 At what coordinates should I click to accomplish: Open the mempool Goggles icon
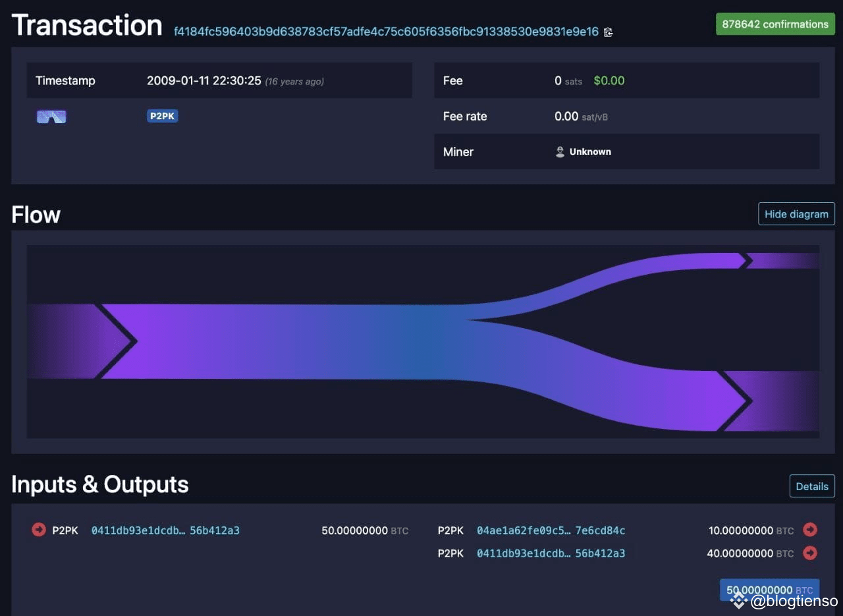pos(51,116)
